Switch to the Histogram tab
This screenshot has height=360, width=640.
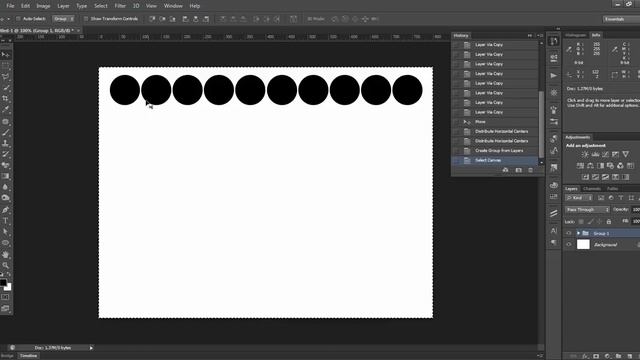(576, 35)
